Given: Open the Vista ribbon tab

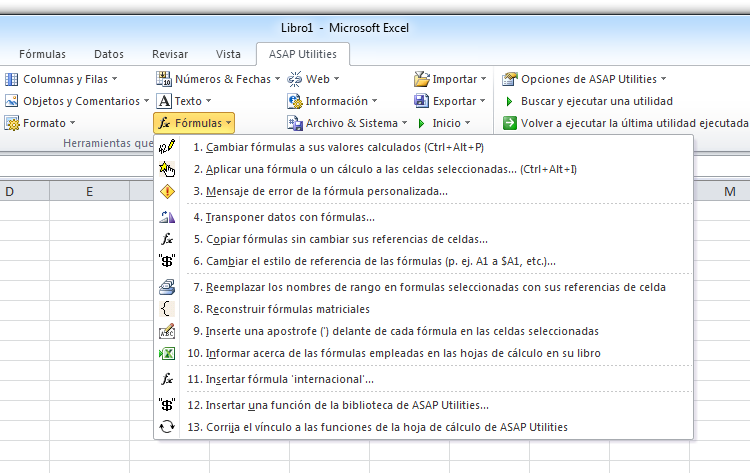Looking at the screenshot, I should pos(228,54).
